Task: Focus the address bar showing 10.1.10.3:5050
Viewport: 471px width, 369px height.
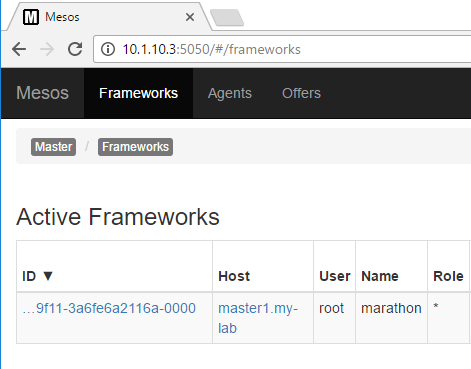Action: click(x=283, y=49)
